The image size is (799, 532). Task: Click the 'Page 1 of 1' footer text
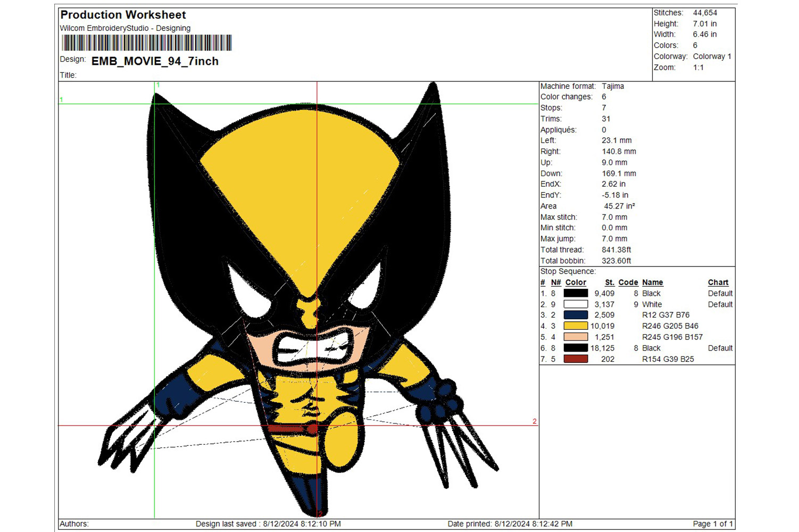point(713,524)
